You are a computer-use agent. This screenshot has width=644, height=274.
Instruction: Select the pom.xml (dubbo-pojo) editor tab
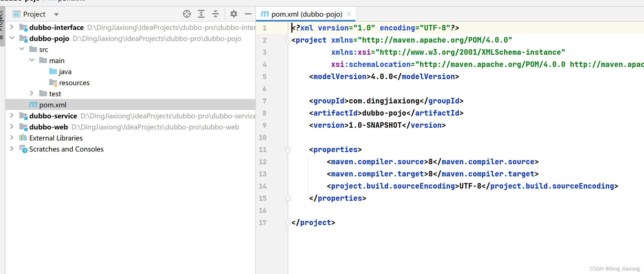point(306,14)
